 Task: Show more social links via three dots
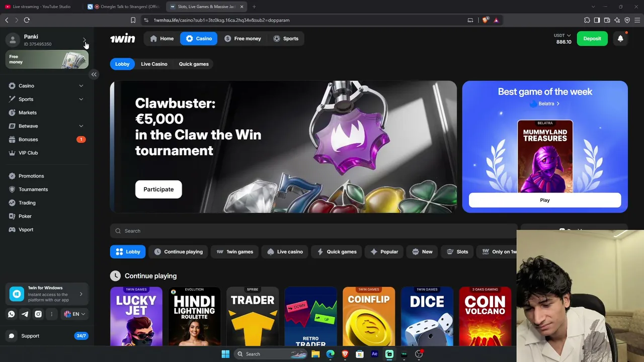(x=51, y=314)
